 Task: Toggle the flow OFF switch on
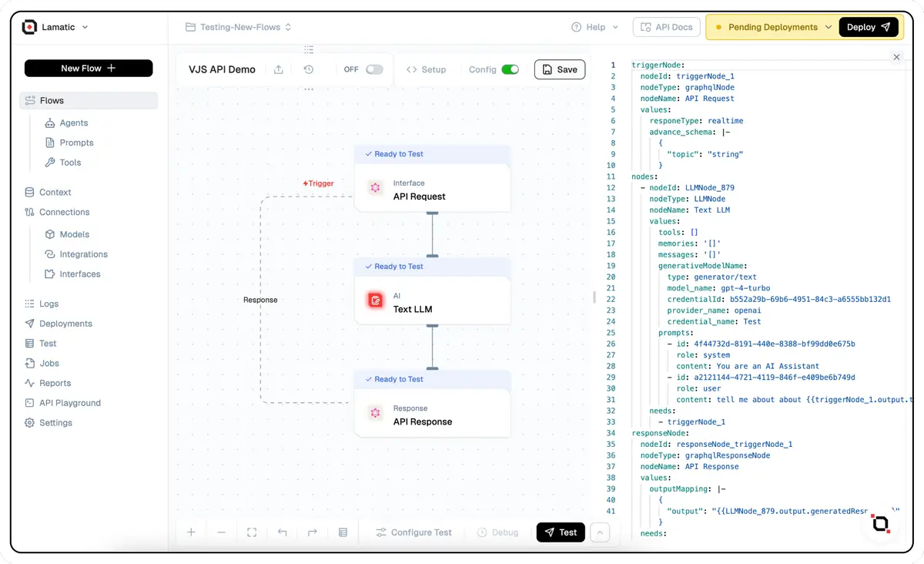pos(374,69)
